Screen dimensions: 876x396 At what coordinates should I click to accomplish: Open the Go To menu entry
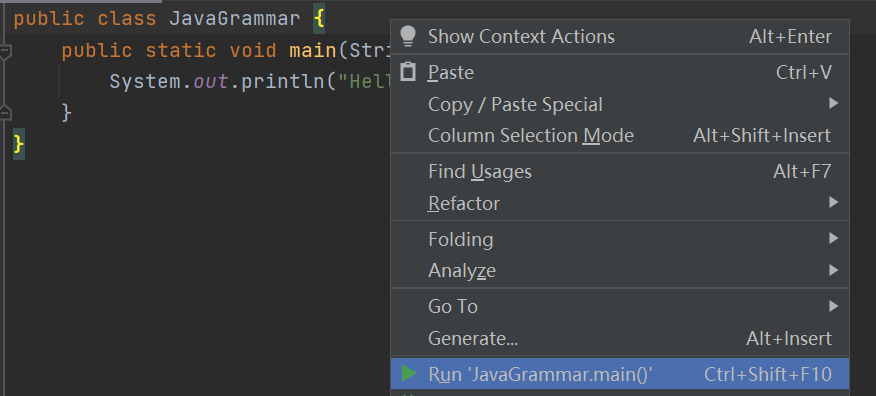tap(620, 307)
